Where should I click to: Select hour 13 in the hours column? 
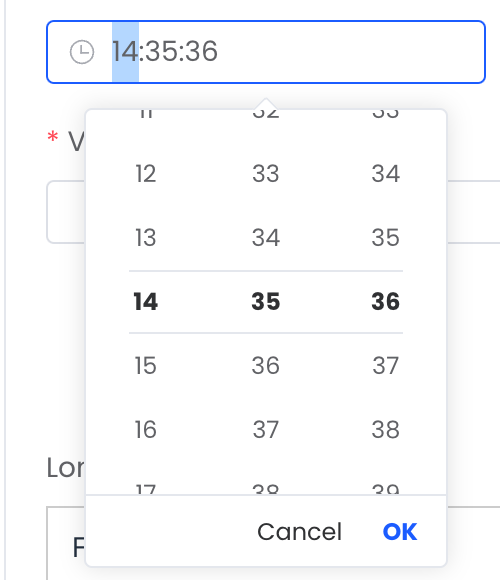[146, 237]
